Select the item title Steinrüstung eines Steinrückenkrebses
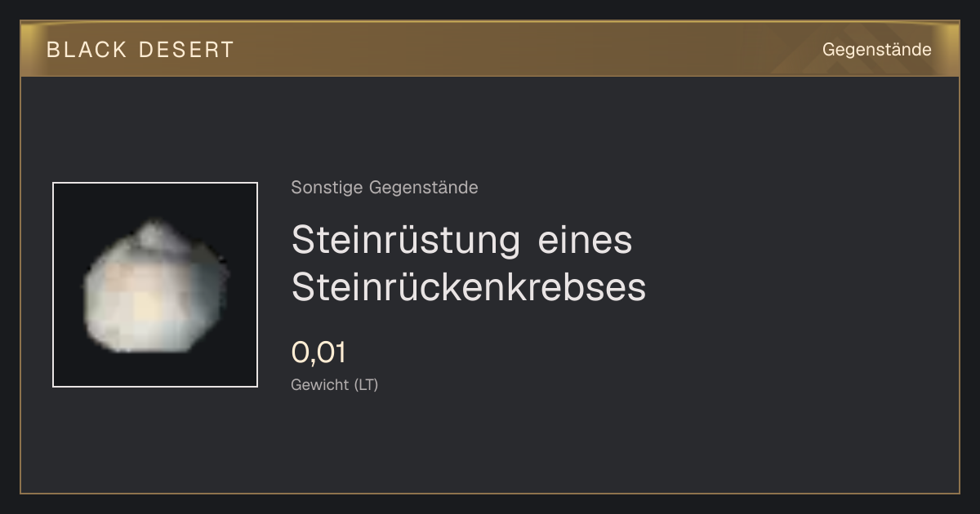Image resolution: width=980 pixels, height=514 pixels. coord(469,264)
